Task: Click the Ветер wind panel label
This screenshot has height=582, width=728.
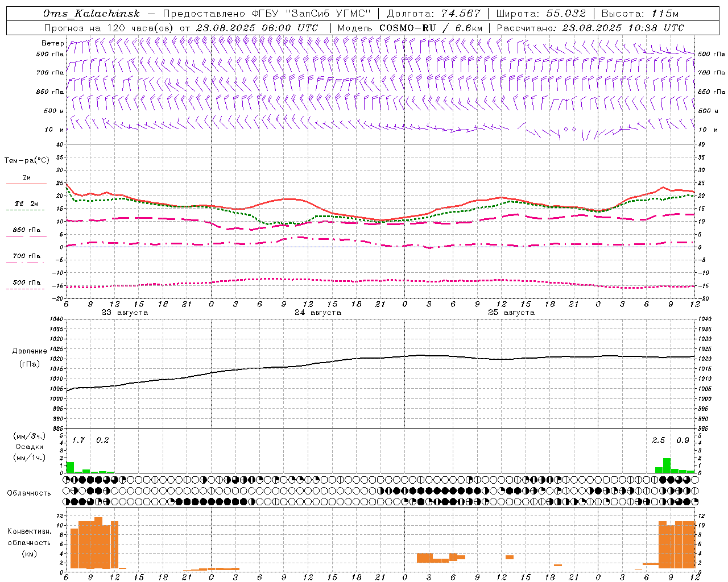Action: (53, 43)
